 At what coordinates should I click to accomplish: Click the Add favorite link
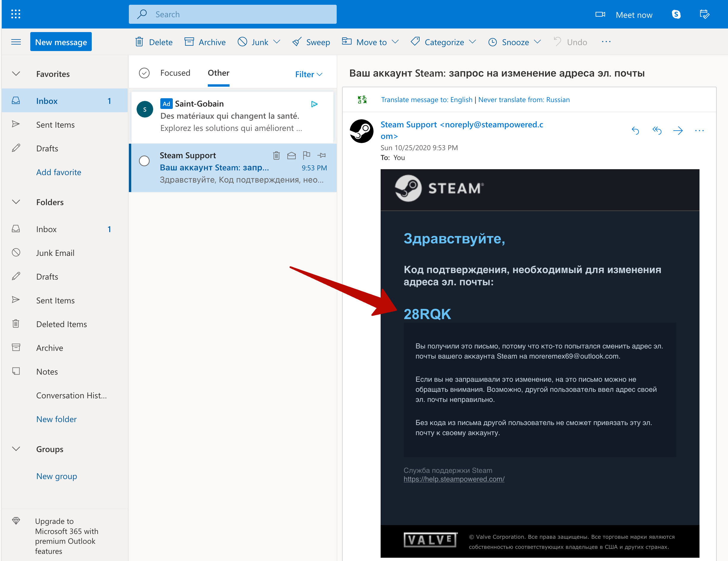(59, 172)
